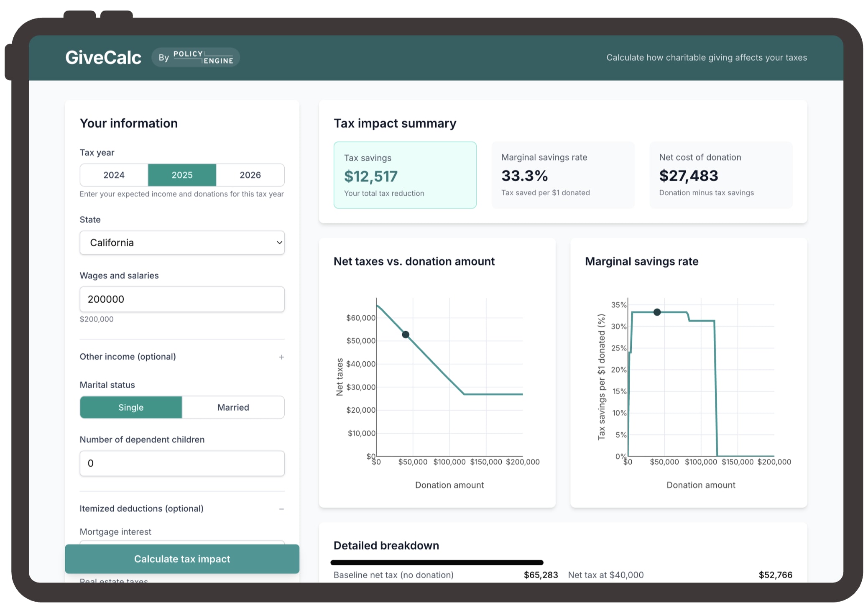The image size is (868, 608).
Task: Click the data point on Marginal savings chart
Action: point(657,312)
